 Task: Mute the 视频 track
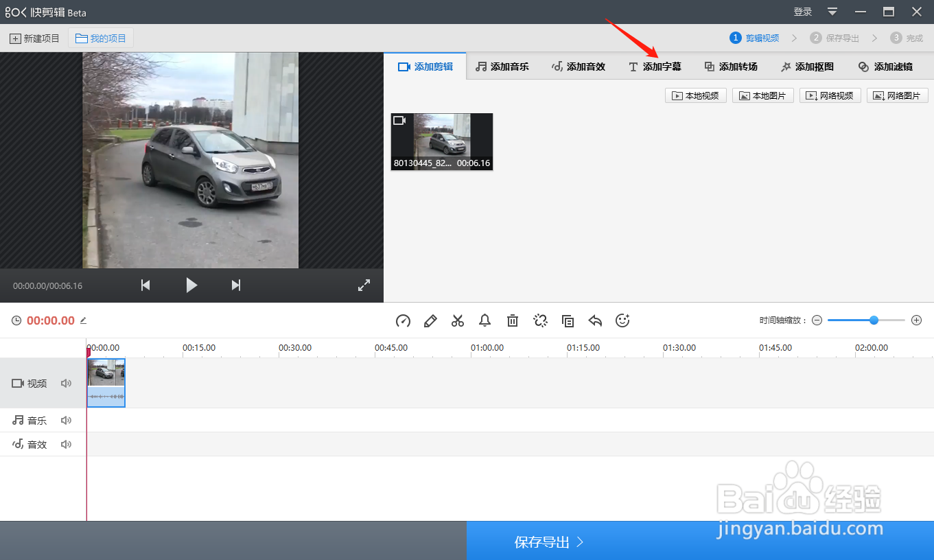coord(66,384)
